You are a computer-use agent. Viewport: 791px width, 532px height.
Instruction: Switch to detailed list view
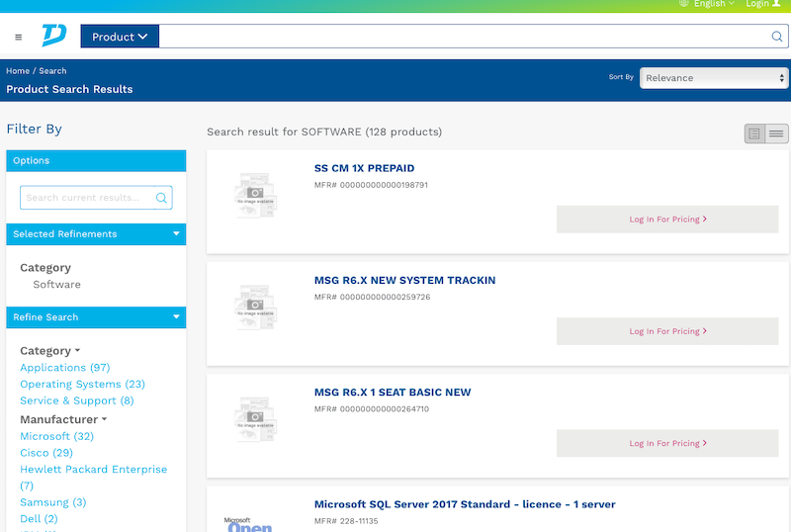(x=754, y=133)
